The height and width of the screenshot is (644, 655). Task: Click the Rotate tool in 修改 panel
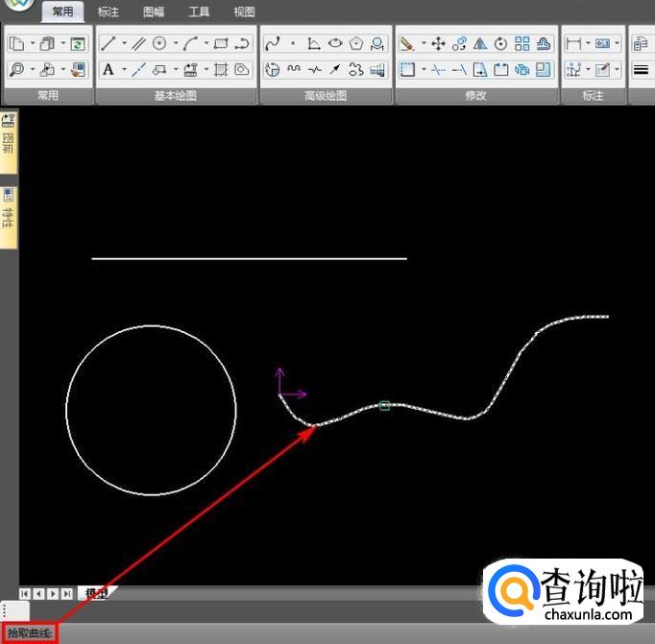pyautogui.click(x=500, y=43)
